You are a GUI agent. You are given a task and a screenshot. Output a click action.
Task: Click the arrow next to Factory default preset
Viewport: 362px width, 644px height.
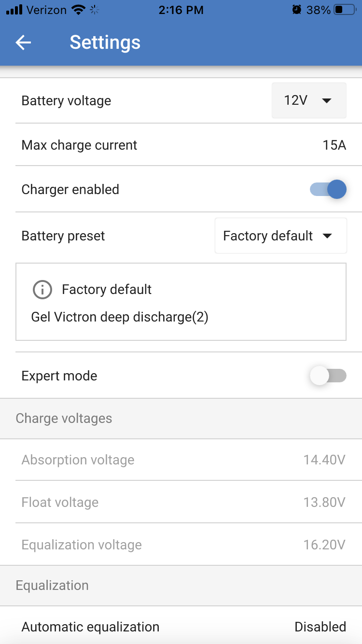pos(327,236)
